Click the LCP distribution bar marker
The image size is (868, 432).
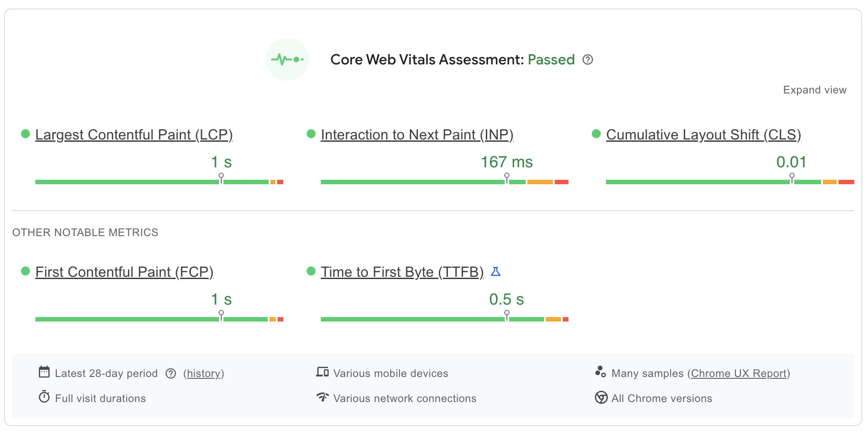221,178
